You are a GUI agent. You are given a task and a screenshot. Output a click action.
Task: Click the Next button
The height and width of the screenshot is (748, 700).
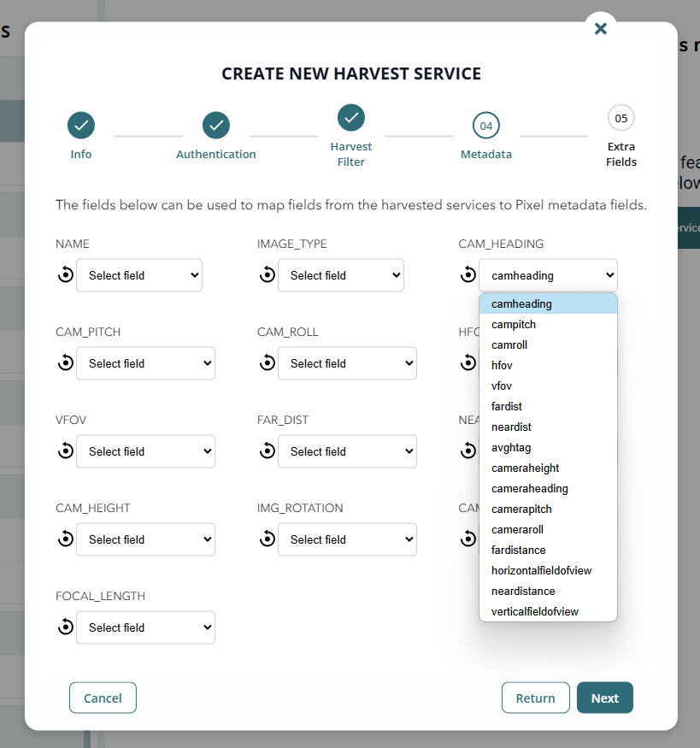tap(604, 698)
